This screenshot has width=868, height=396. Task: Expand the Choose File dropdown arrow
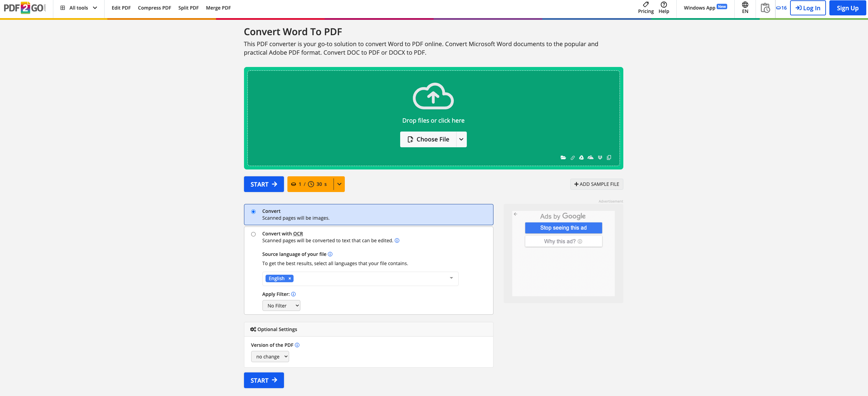(x=461, y=139)
